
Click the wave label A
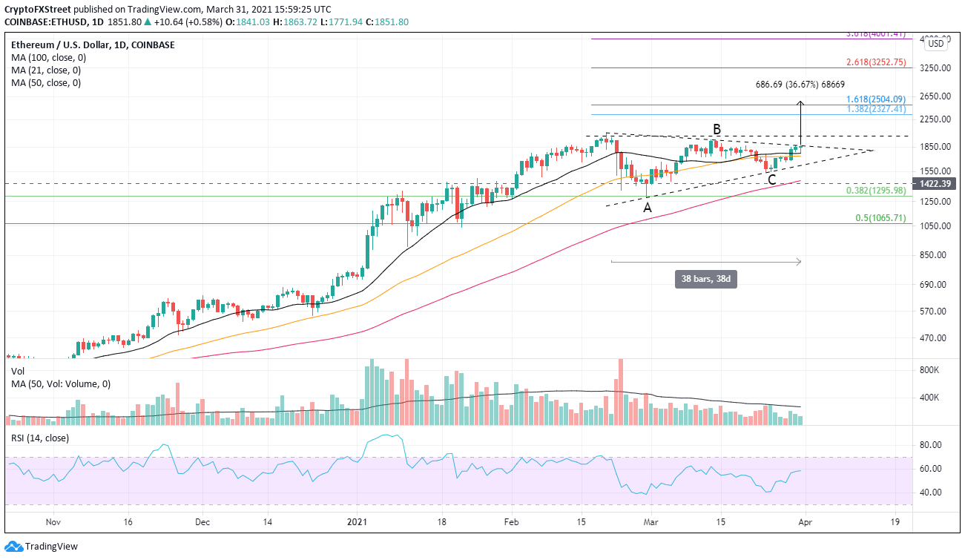pyautogui.click(x=648, y=208)
